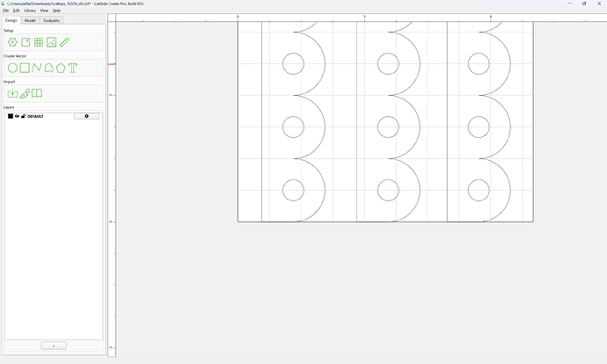Image resolution: width=607 pixels, height=364 pixels.
Task: Click the DEFAULT layer black color swatch
Action: click(11, 116)
